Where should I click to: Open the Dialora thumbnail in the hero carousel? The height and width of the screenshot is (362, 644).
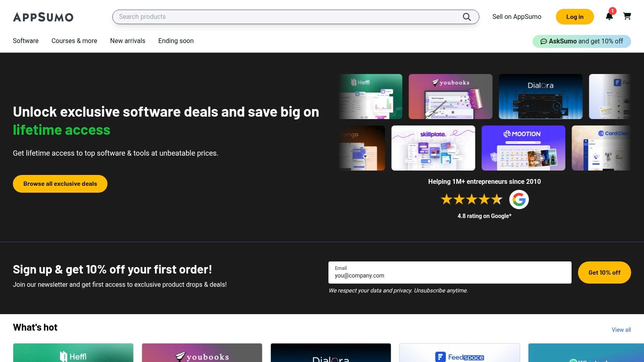[541, 97]
